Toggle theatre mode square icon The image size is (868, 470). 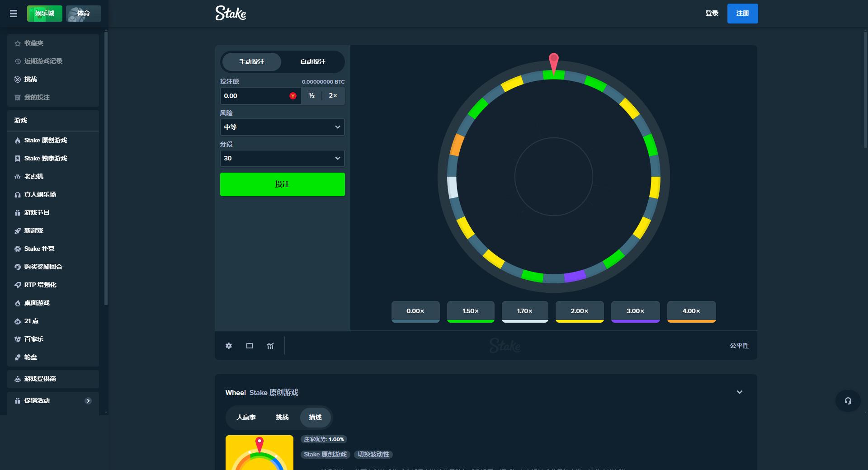[250, 346]
